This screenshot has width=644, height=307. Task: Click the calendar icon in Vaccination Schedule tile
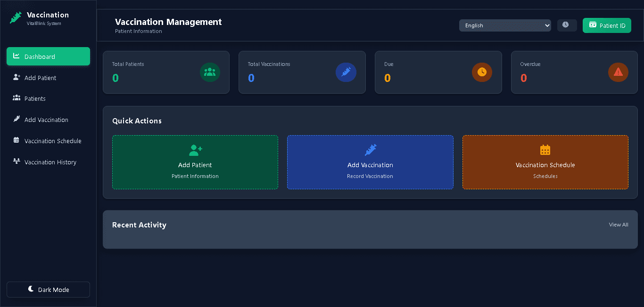(x=545, y=150)
